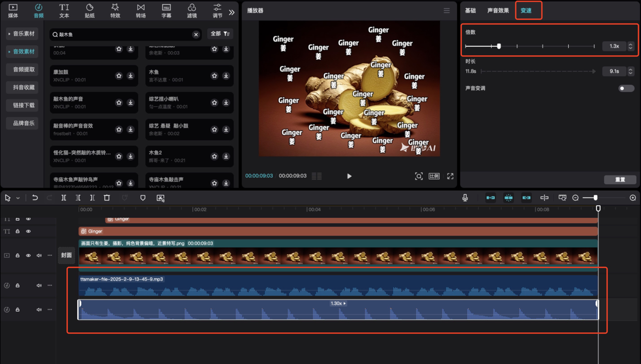
Task: Mute the video track audio
Action: 39,255
